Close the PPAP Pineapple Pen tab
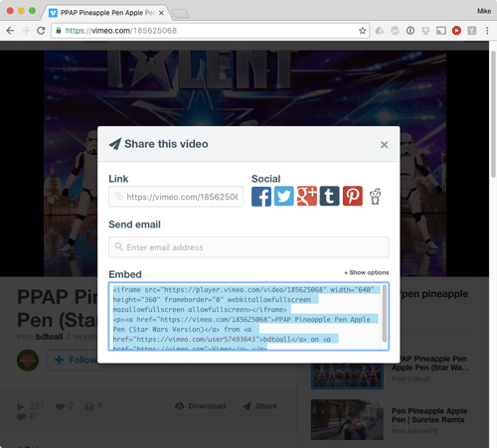The height and width of the screenshot is (448, 497). pos(161,13)
